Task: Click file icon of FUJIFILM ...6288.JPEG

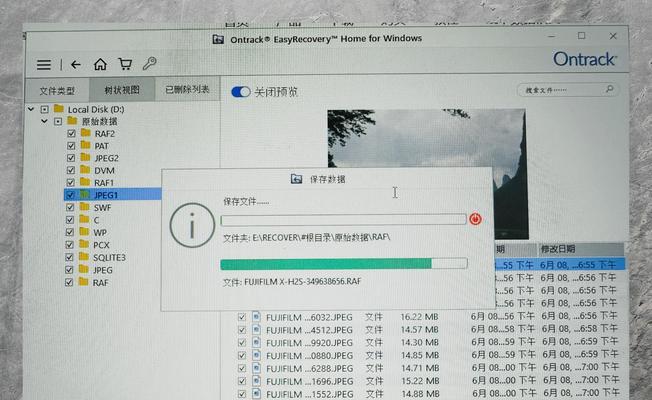Action: pyautogui.click(x=257, y=368)
